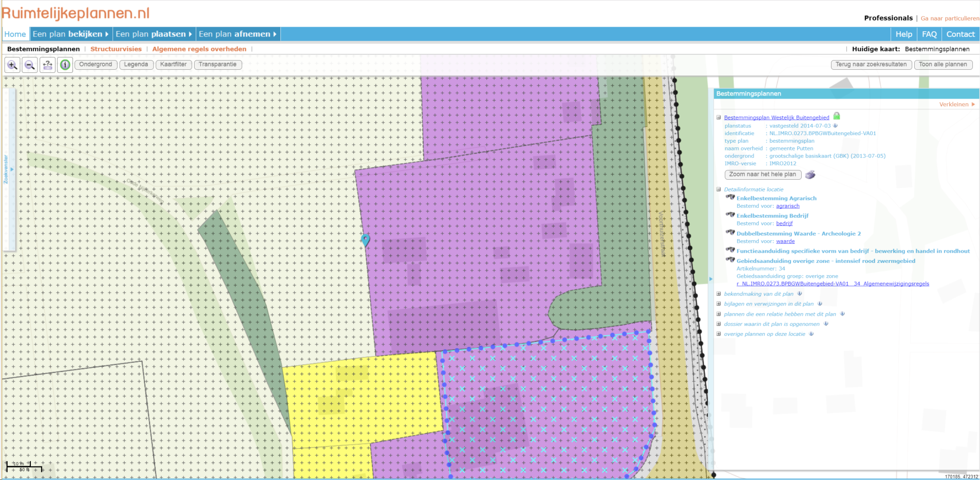980x480 pixels.
Task: Expand overige plannen op deze locatie
Action: click(719, 334)
